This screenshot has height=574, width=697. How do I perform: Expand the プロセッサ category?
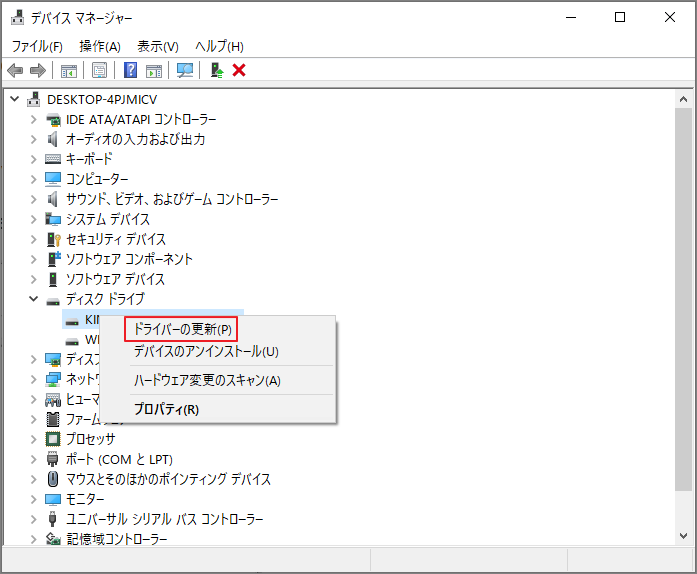[x=34, y=439]
